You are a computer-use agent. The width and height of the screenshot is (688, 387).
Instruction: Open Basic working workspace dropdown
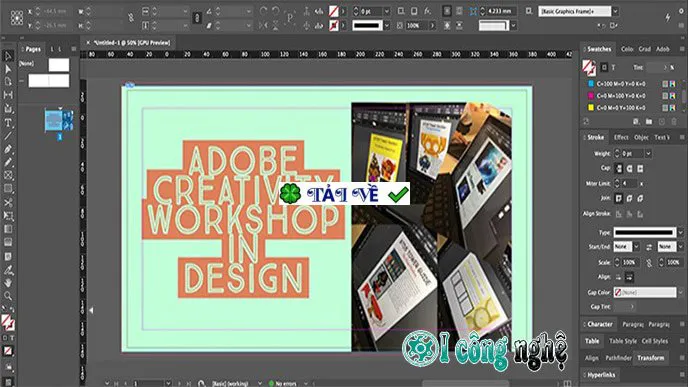(259, 383)
